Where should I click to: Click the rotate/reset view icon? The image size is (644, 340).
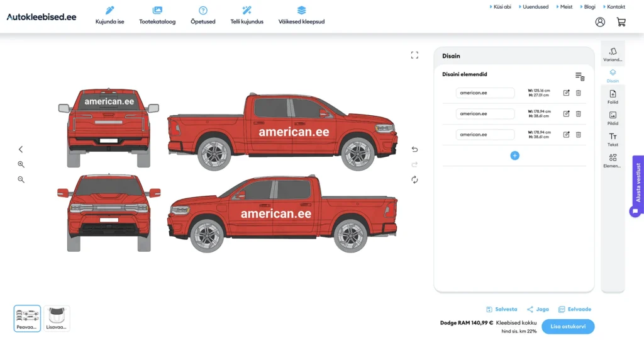pos(415,179)
